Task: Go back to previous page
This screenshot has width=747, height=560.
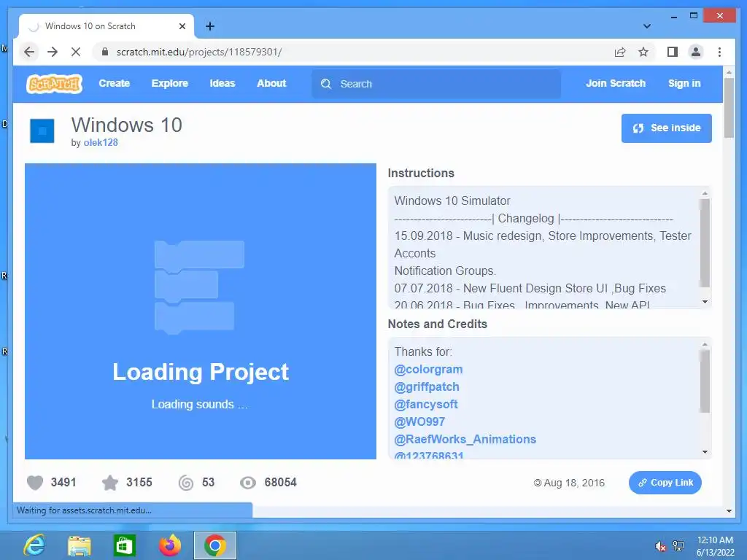Action: coord(29,52)
